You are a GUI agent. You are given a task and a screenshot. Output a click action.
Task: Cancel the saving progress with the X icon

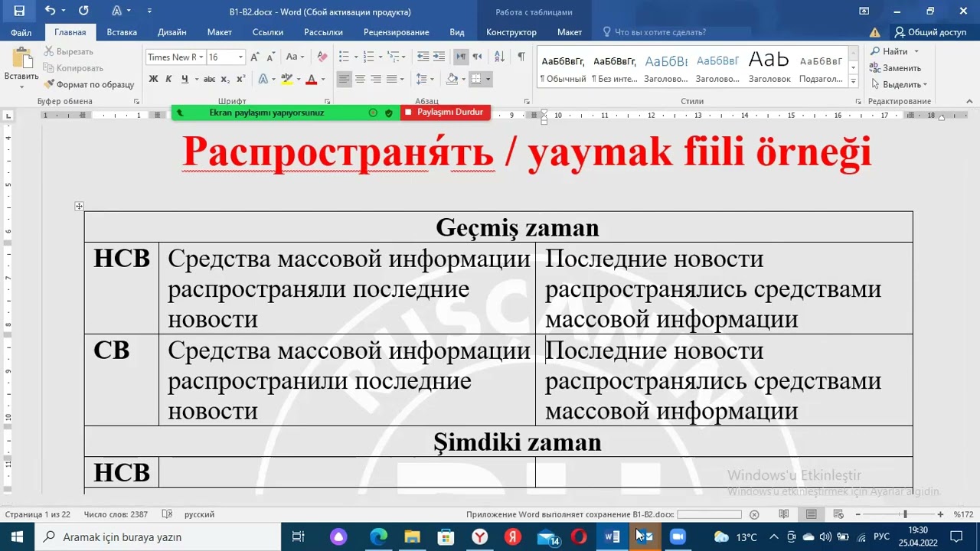(x=754, y=514)
